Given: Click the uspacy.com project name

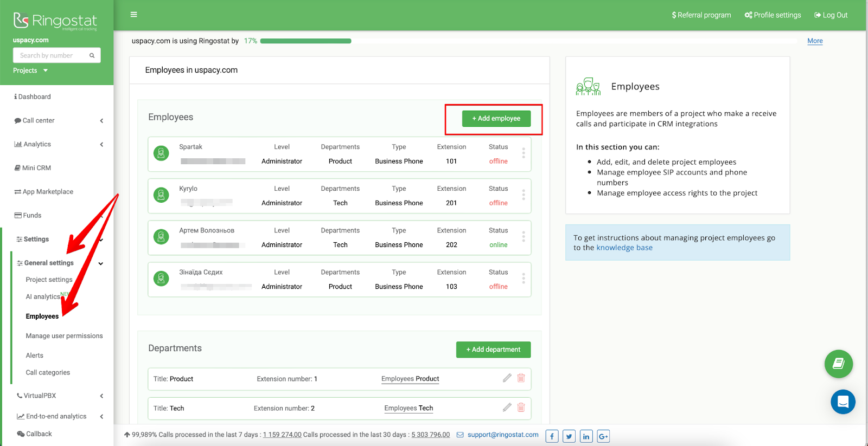Looking at the screenshot, I should (31, 40).
